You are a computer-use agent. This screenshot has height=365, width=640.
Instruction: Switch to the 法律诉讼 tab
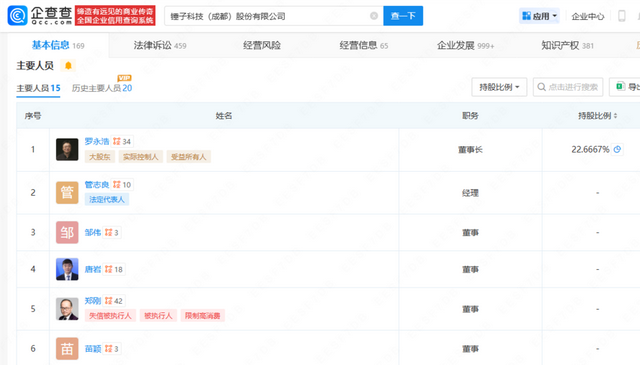[160, 45]
